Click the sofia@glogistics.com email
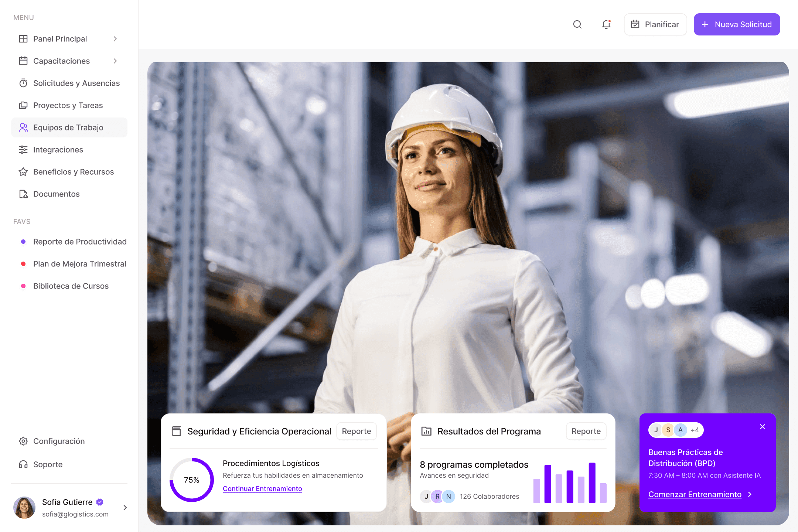Screen dimensions: 798x532 [x=75, y=514]
